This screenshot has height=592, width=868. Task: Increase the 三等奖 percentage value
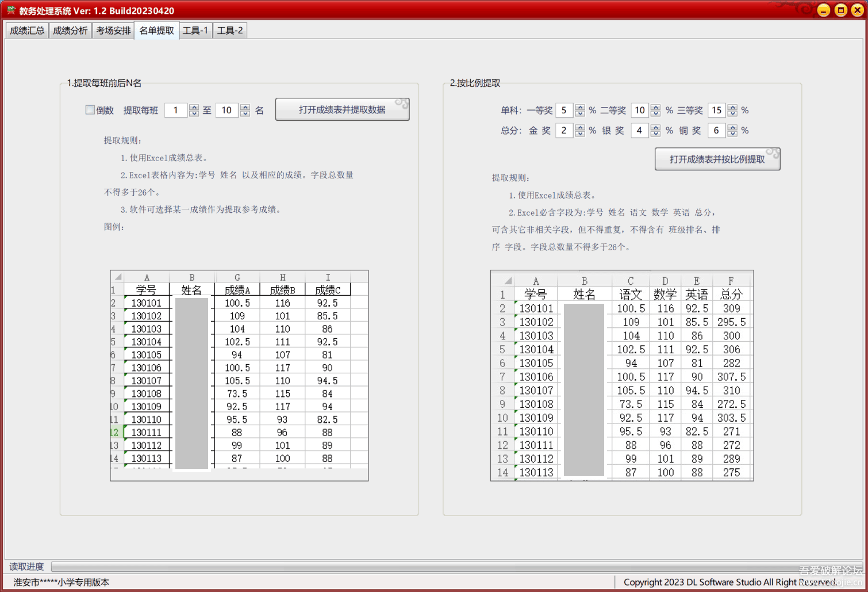(x=732, y=107)
